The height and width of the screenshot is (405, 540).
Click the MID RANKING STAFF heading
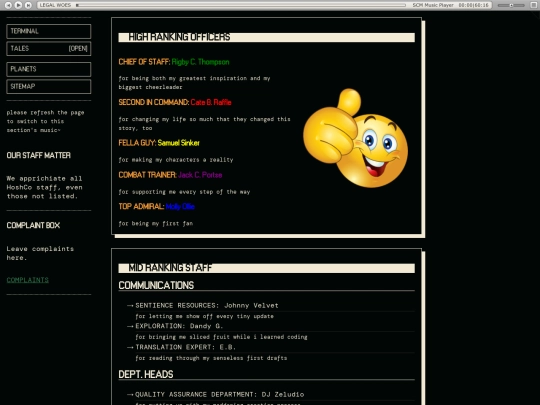click(170, 268)
